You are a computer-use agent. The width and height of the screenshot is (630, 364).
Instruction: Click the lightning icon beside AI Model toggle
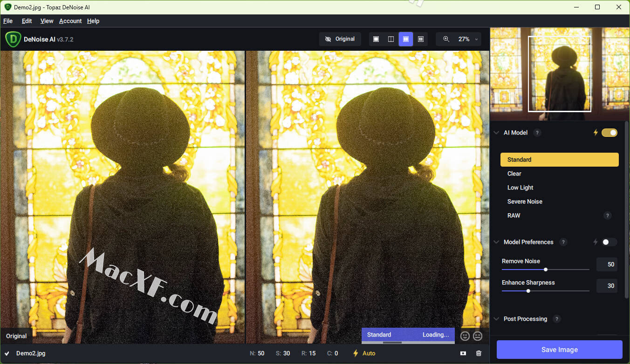[595, 133]
